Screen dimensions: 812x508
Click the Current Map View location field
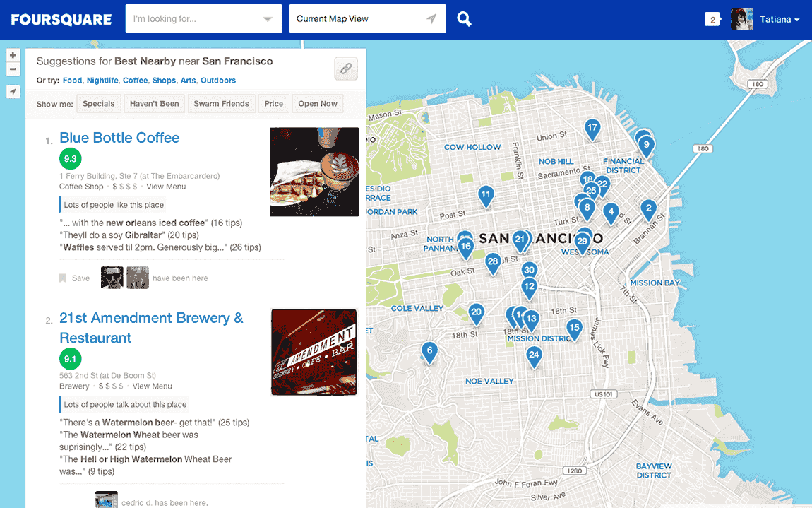tap(367, 18)
